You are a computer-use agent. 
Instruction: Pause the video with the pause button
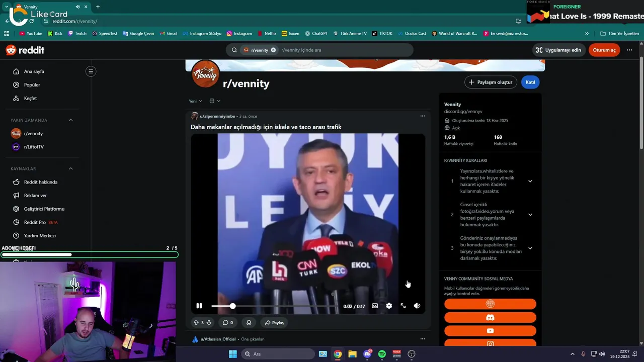click(199, 306)
